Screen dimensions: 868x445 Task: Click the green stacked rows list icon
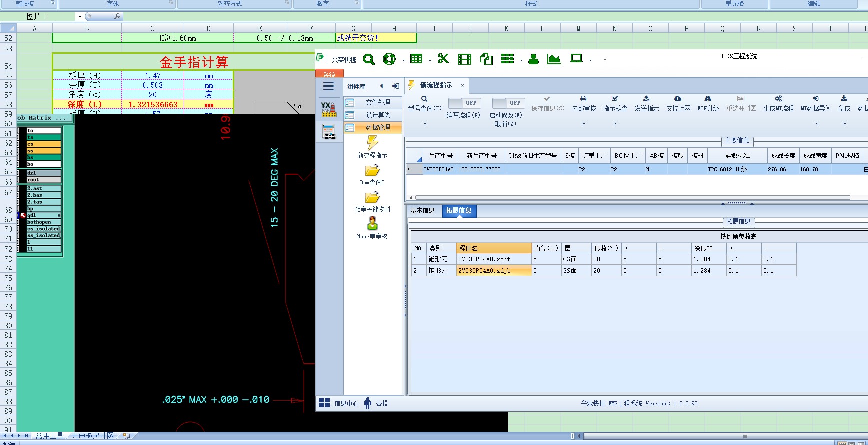tap(507, 59)
